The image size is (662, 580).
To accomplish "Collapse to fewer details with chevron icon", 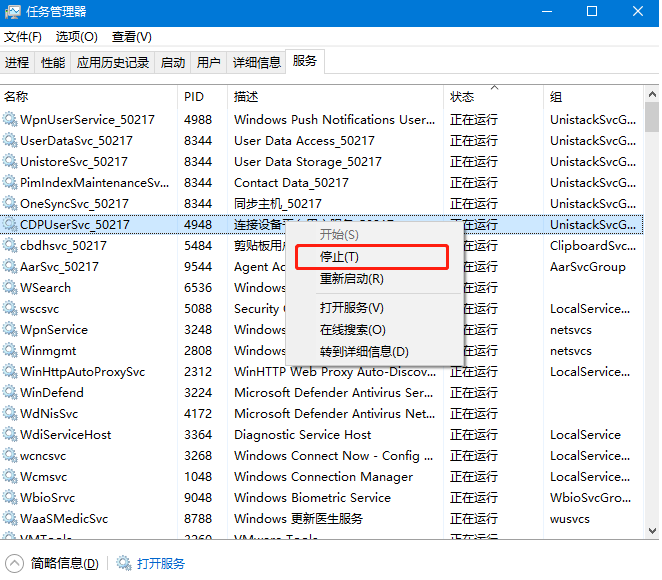I will click(x=15, y=563).
